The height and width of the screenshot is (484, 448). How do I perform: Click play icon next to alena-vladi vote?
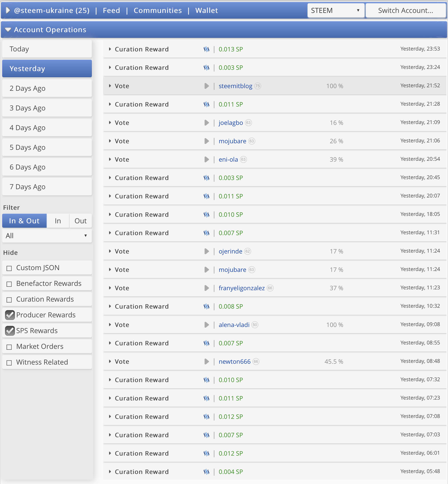[206, 325]
